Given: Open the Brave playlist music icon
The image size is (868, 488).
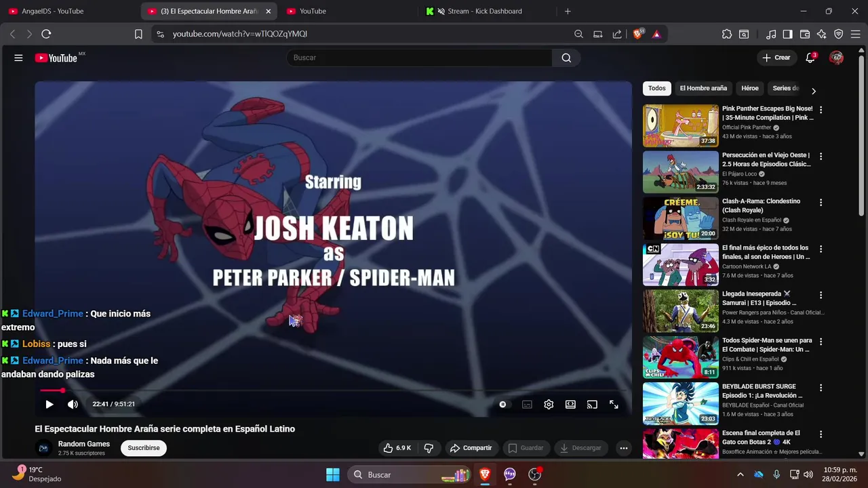Looking at the screenshot, I should point(771,34).
